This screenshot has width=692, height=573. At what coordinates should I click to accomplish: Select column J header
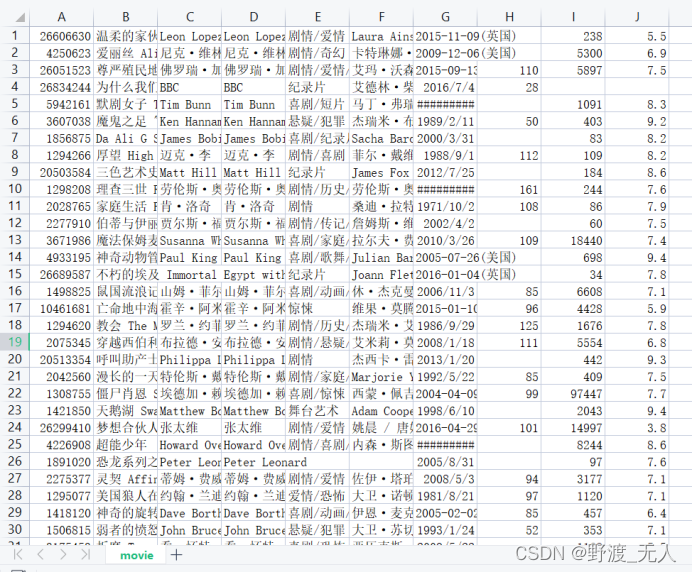637,17
